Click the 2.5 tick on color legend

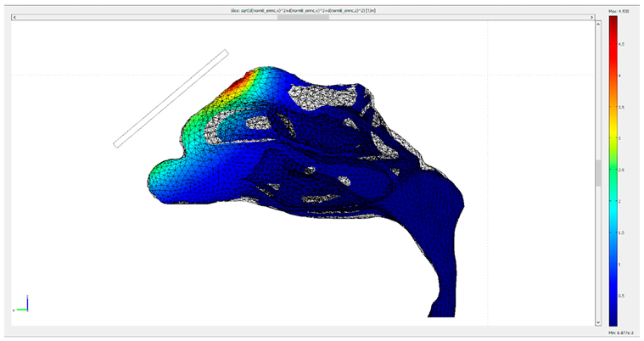pos(621,170)
